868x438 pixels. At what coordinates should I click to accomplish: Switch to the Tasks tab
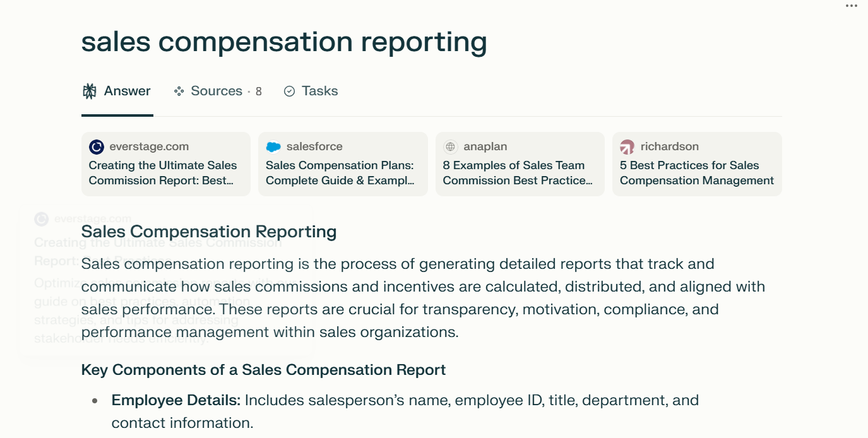319,91
